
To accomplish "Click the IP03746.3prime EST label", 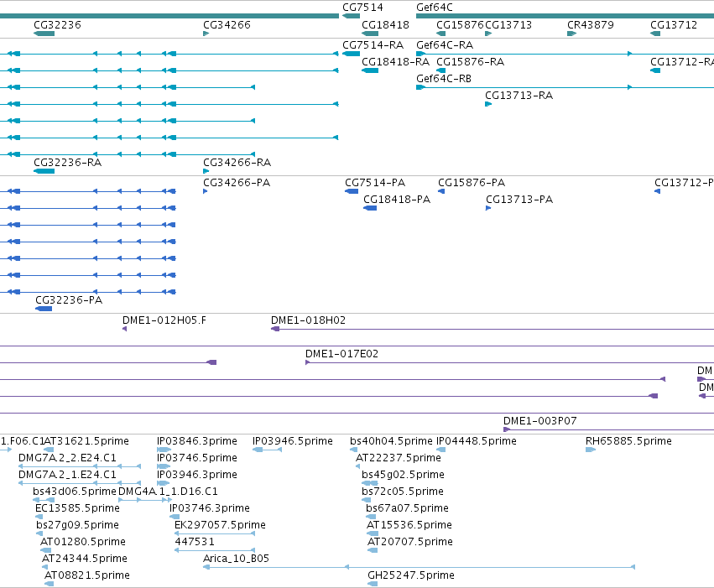I will 210,508.
